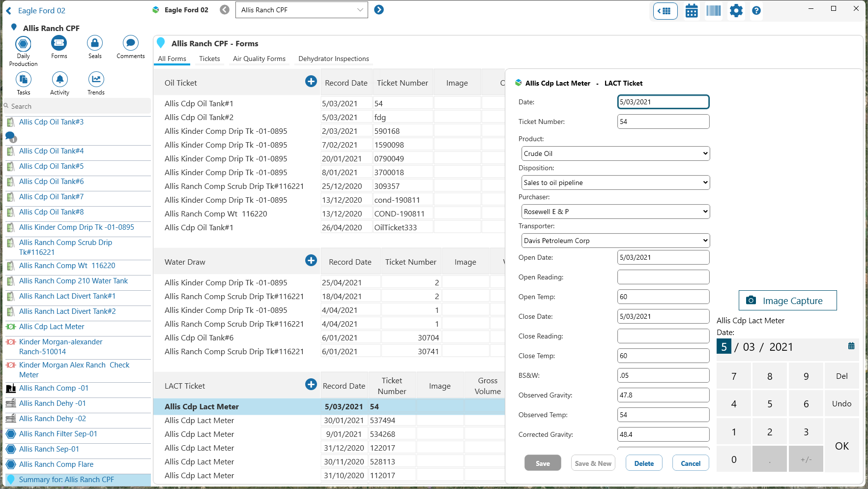Open the settings gear icon
Screen dimensions: 868x489
[736, 11]
